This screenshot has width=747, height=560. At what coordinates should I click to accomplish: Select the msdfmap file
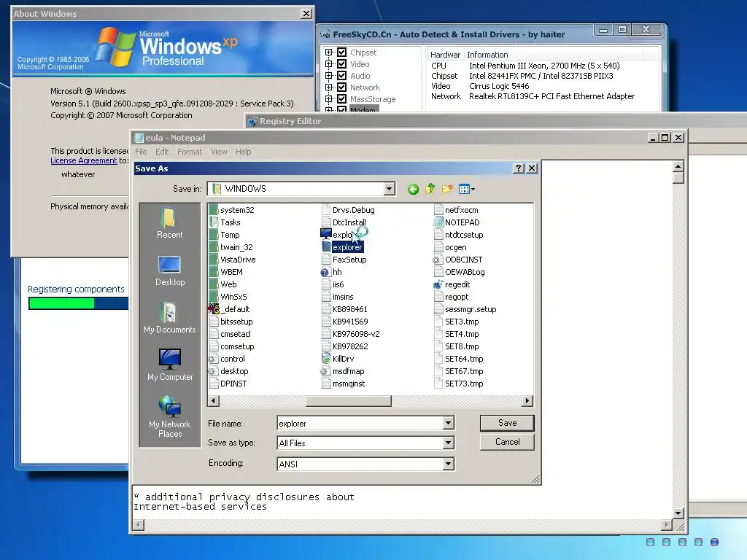click(343, 371)
